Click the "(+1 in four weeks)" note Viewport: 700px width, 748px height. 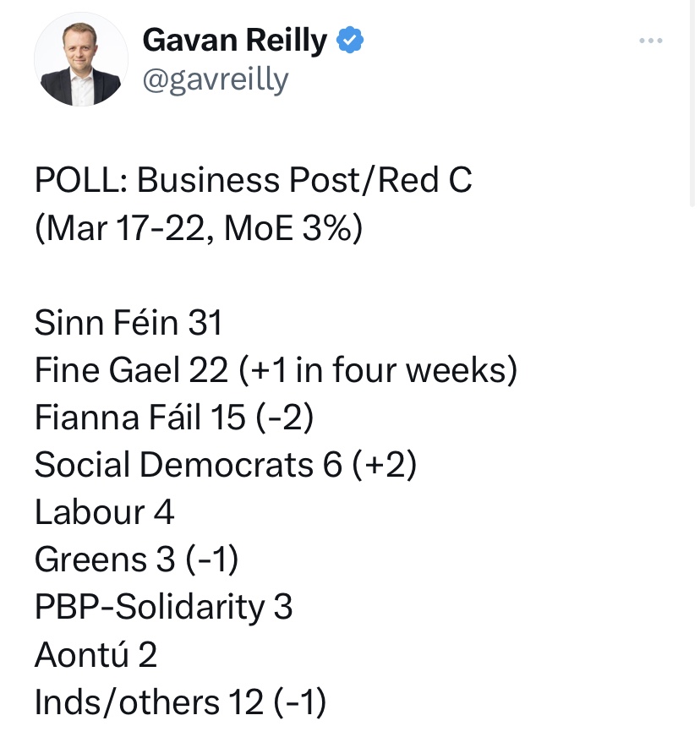[x=377, y=370]
